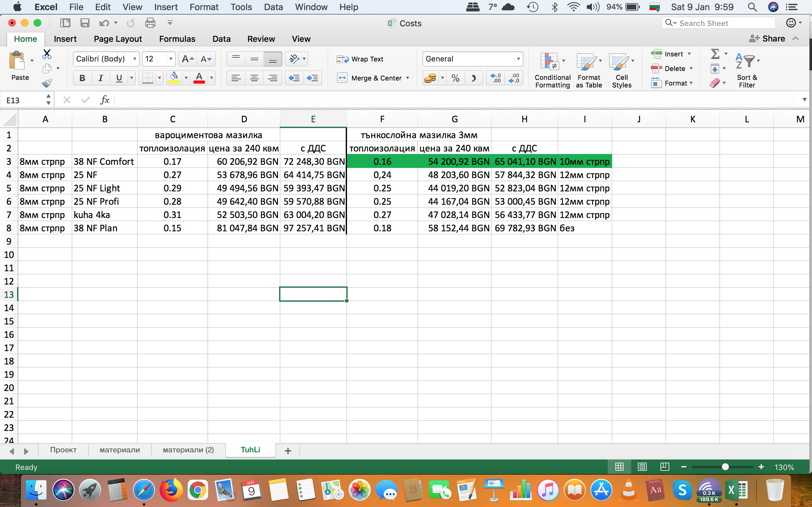This screenshot has width=812, height=507.
Task: Open the Formulas ribbon tab
Action: pos(177,39)
